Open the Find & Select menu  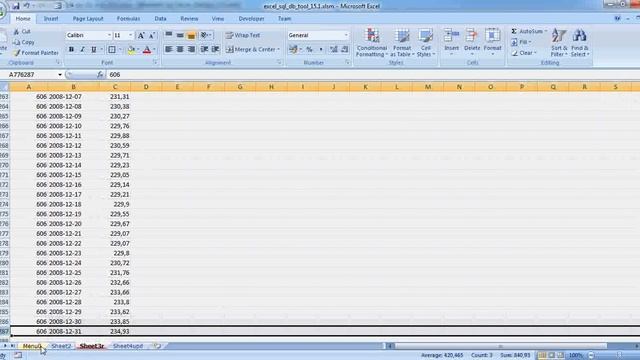pyautogui.click(x=580, y=43)
